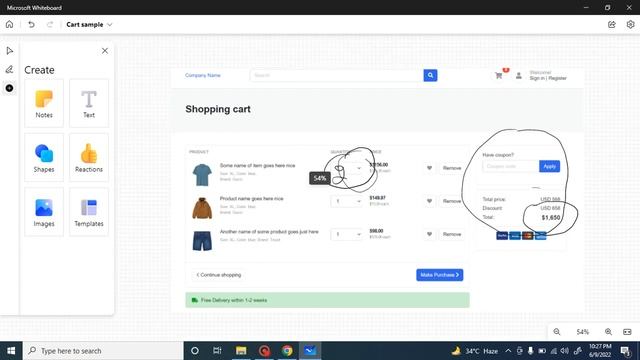The height and width of the screenshot is (360, 640).
Task: Close the Create panel
Action: (x=105, y=51)
